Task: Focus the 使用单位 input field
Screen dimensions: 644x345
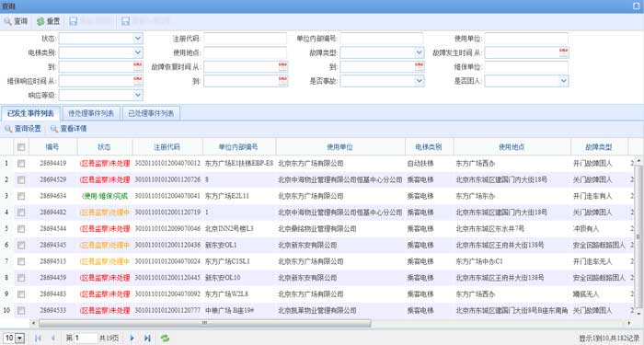Action: click(526, 39)
